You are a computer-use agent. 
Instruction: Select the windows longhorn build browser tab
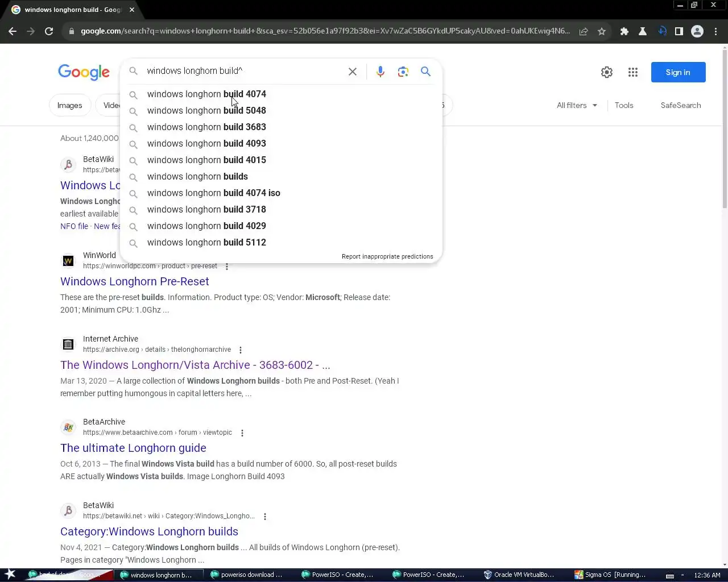pyautogui.click(x=73, y=10)
